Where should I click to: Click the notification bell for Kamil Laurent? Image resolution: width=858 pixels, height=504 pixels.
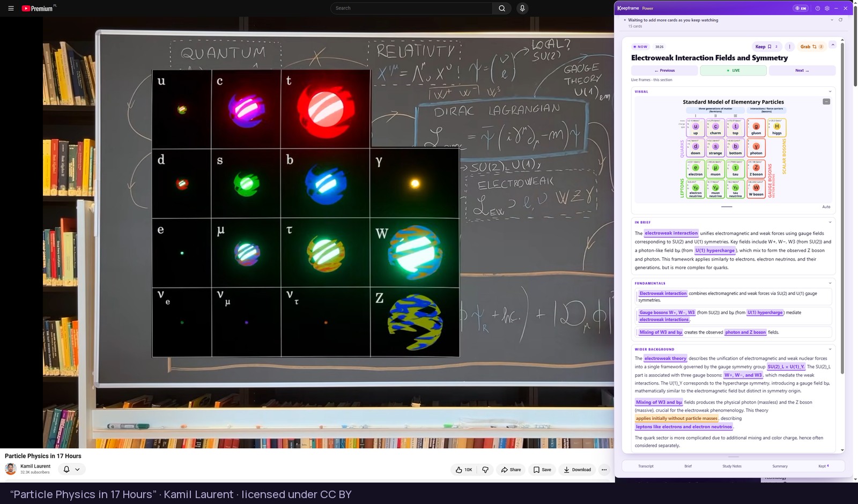66,469
